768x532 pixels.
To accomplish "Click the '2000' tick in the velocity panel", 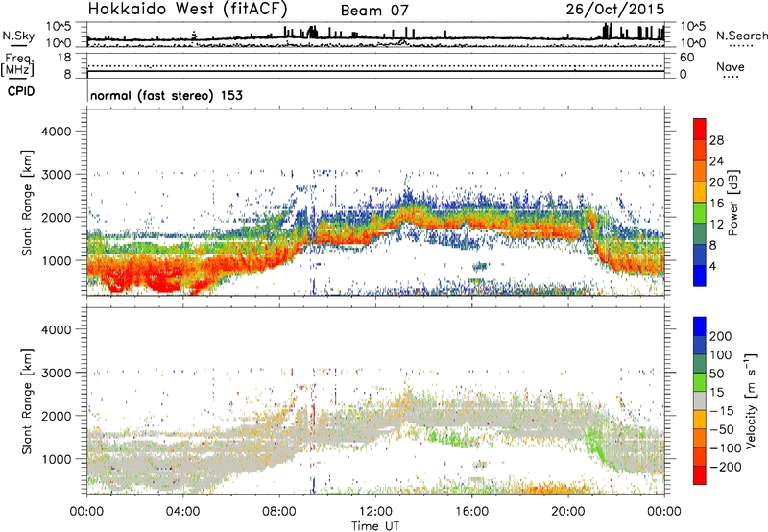I will click(x=57, y=416).
